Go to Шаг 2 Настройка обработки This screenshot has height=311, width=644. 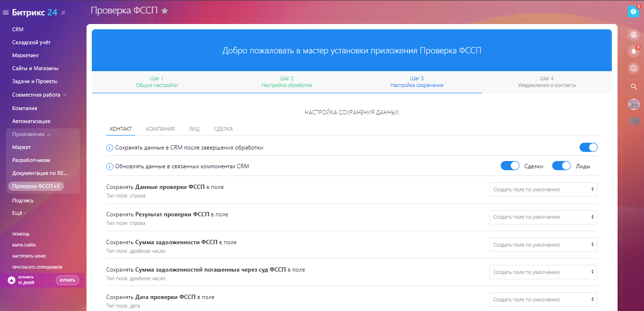coord(287,82)
